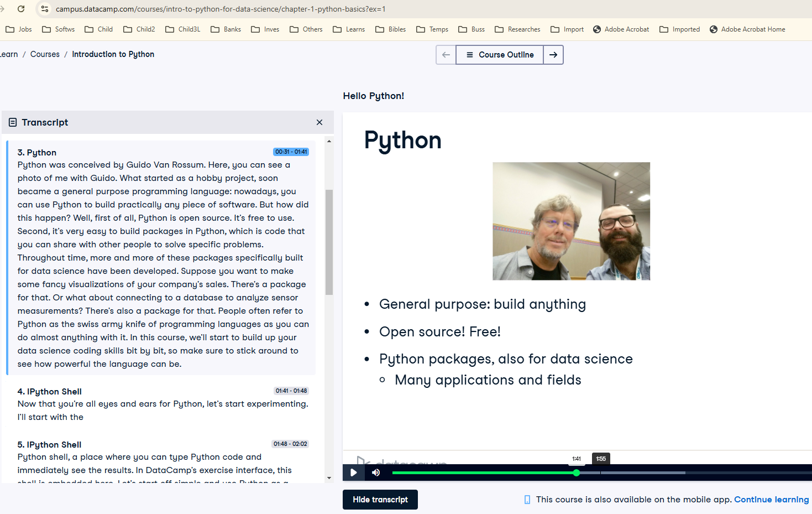This screenshot has height=514, width=812.
Task: Close the Transcript panel
Action: (319, 122)
